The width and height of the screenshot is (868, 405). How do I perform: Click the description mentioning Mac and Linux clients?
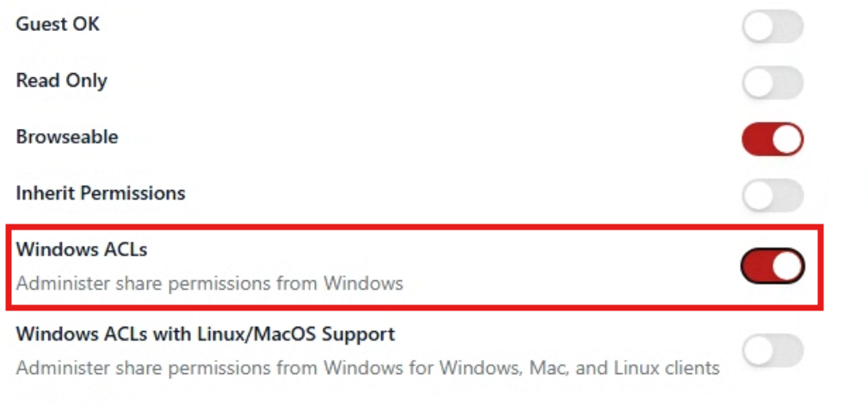367,367
